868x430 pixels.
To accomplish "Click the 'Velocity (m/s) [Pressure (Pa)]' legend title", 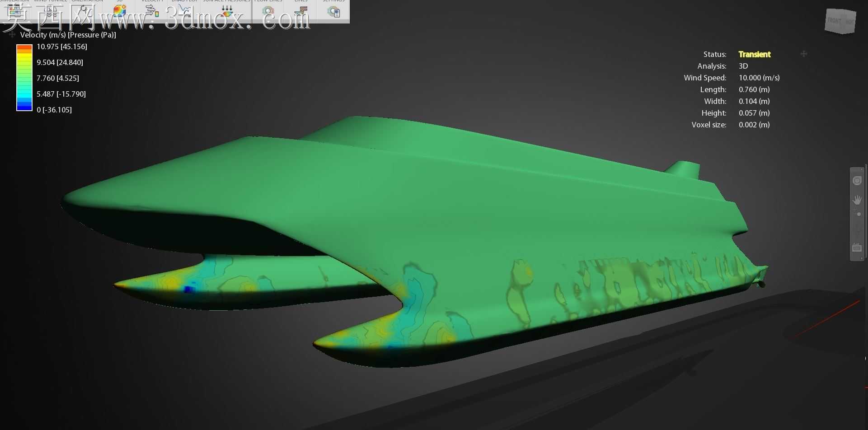I will click(68, 35).
